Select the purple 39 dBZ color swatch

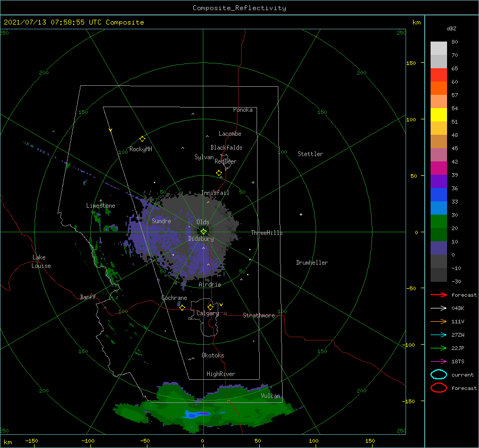[x=439, y=181]
